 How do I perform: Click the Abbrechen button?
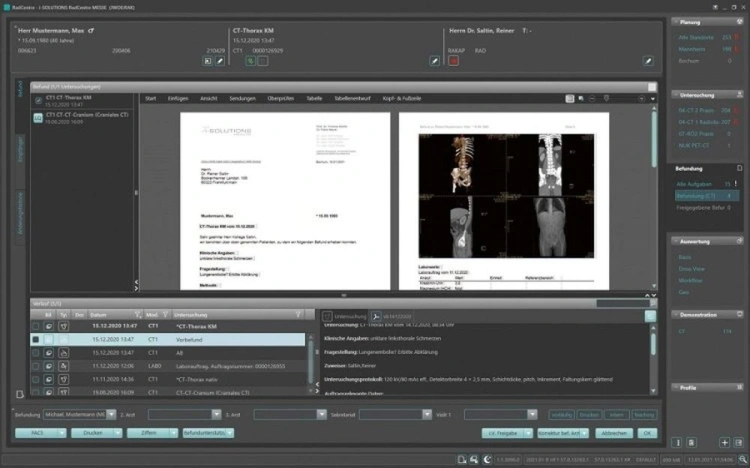pos(615,433)
